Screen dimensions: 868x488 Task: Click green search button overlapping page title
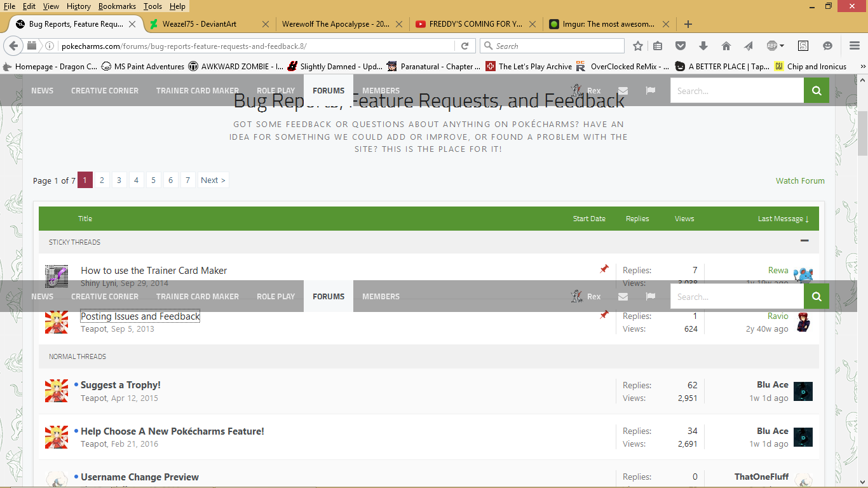pyautogui.click(x=817, y=90)
